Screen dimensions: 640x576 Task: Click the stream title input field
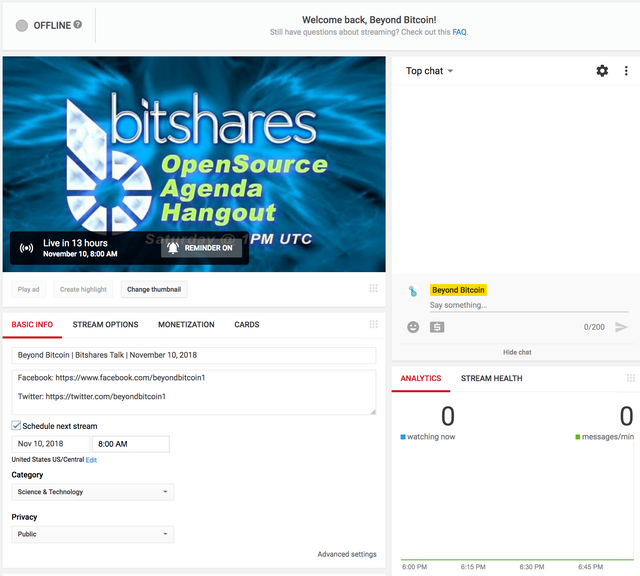point(193,355)
